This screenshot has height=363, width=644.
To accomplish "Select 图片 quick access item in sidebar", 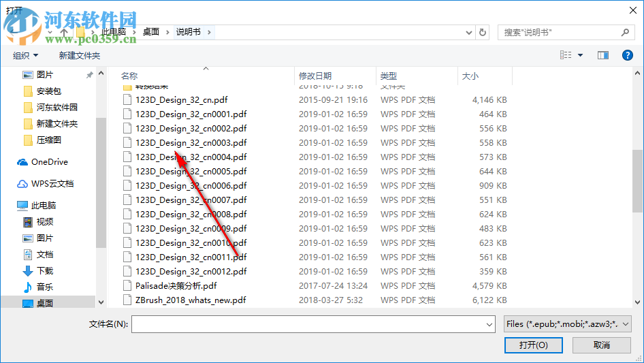I will (45, 75).
